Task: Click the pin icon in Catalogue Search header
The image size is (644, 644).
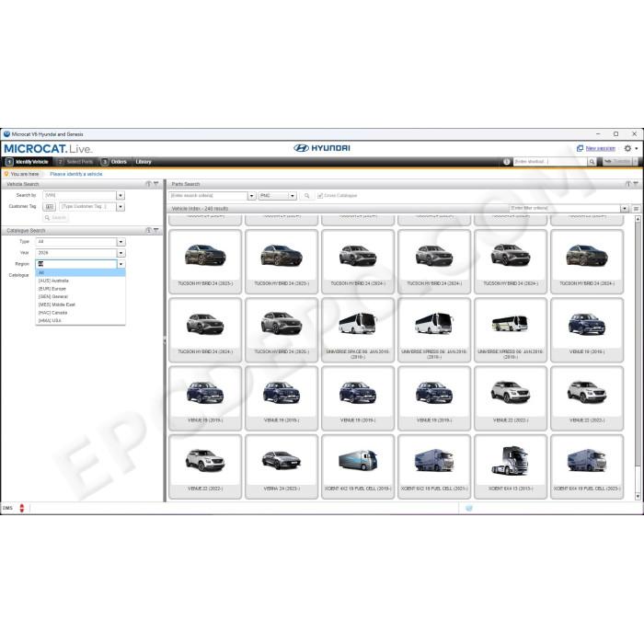Action: point(149,230)
